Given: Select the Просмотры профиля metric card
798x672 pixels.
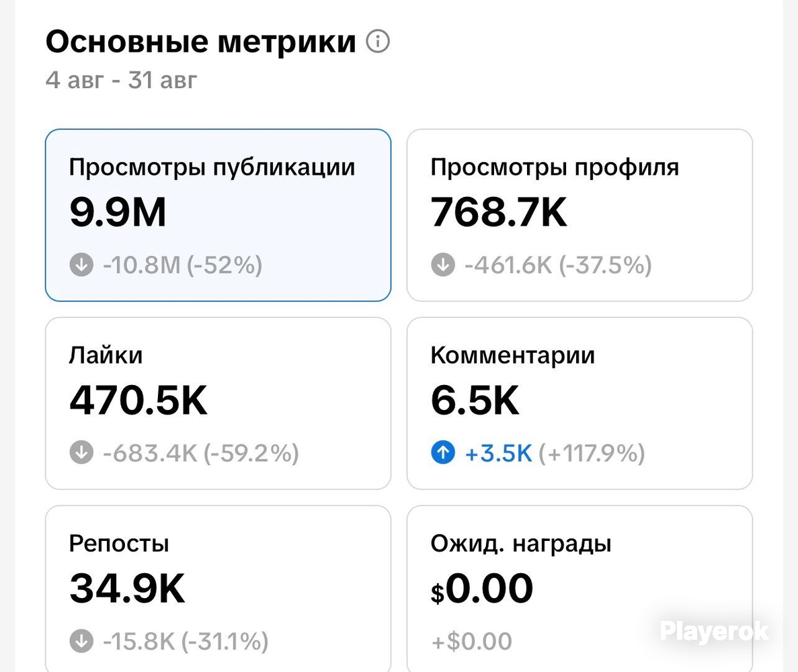Looking at the screenshot, I should (580, 215).
